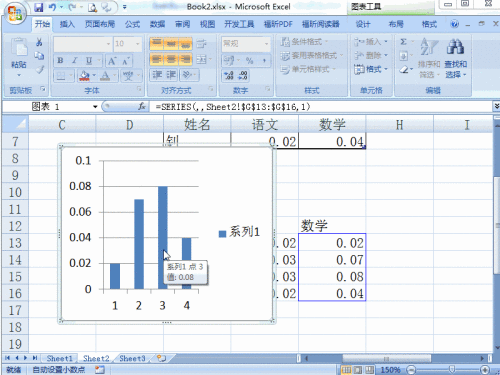Save the workbook via quick access toolbar
Screen dimensions: 500x375
[x=39, y=7]
